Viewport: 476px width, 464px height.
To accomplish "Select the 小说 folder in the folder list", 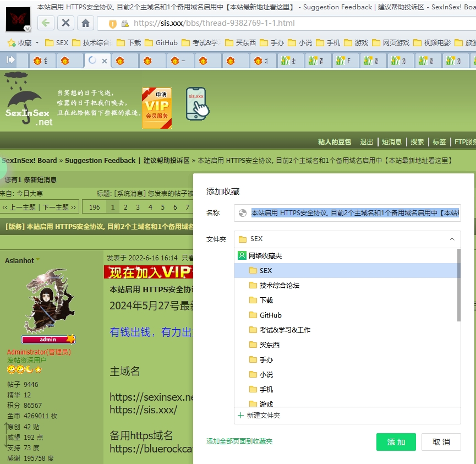I will (346, 375).
